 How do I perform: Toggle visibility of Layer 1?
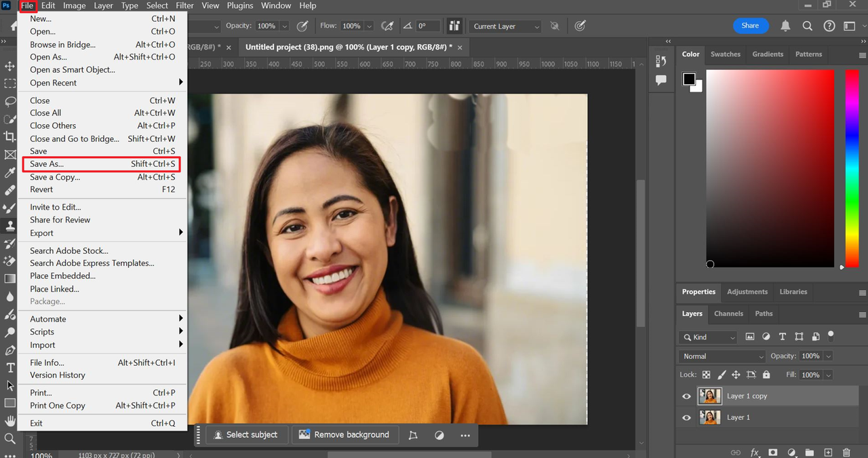(686, 418)
